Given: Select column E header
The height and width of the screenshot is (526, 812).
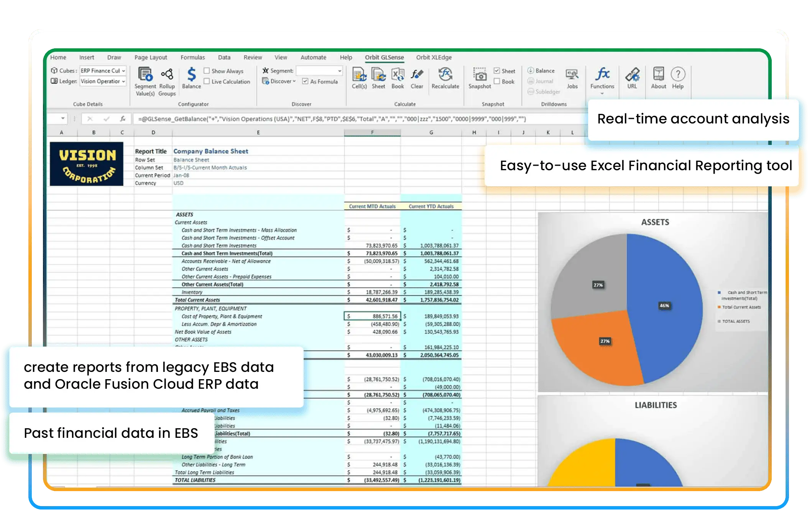Looking at the screenshot, I should tap(258, 133).
